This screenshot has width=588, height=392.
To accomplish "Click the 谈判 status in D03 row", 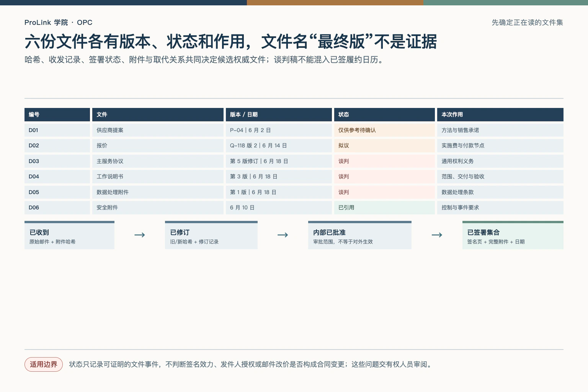I will [384, 161].
